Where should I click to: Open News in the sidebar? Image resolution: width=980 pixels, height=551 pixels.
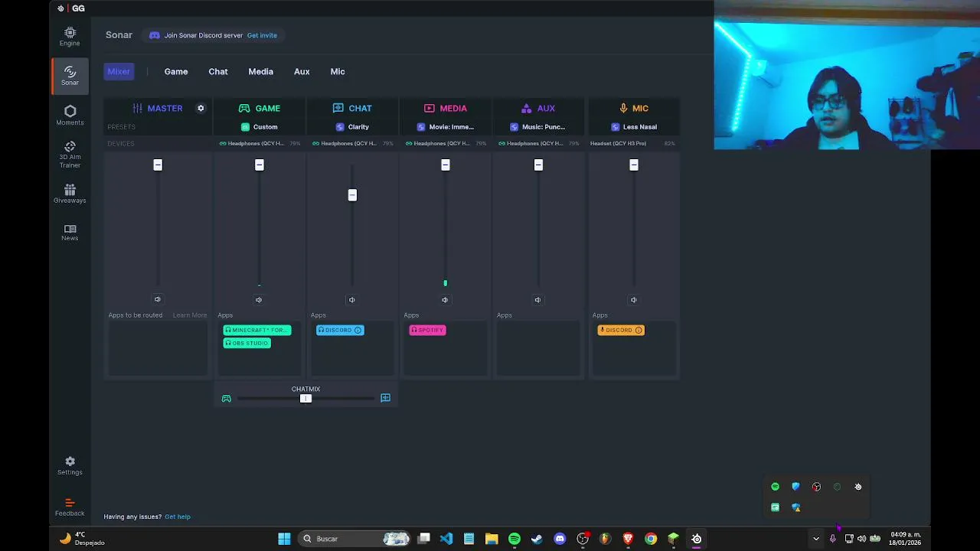click(x=70, y=233)
